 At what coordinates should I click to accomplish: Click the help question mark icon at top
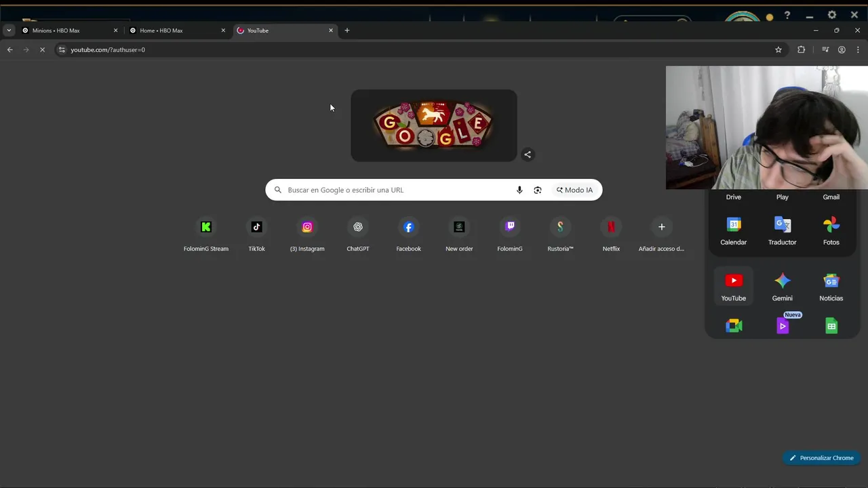click(787, 15)
